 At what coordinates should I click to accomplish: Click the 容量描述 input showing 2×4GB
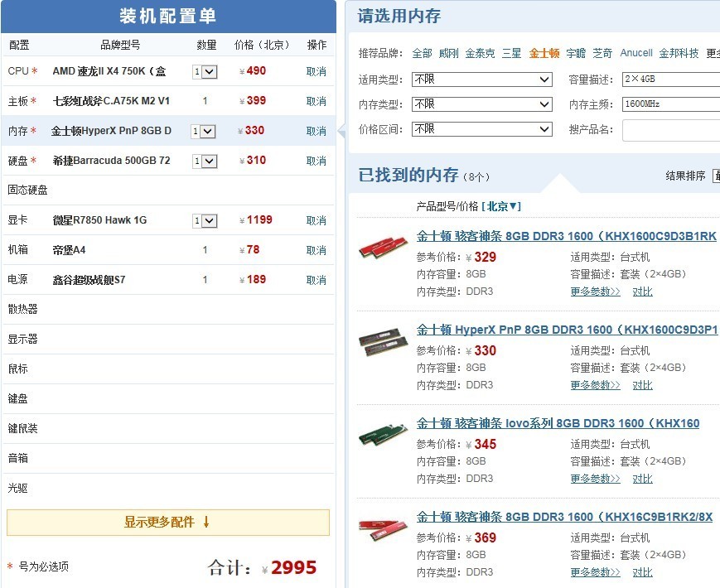click(669, 79)
